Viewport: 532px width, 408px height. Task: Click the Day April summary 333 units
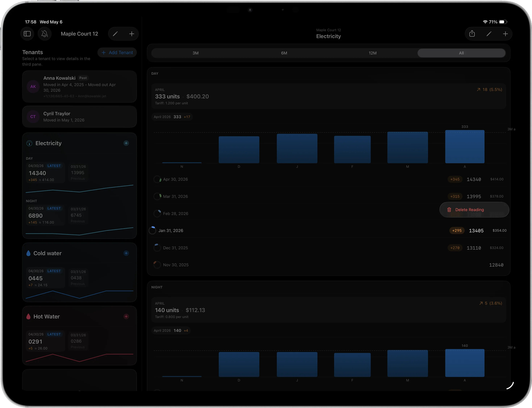329,96
